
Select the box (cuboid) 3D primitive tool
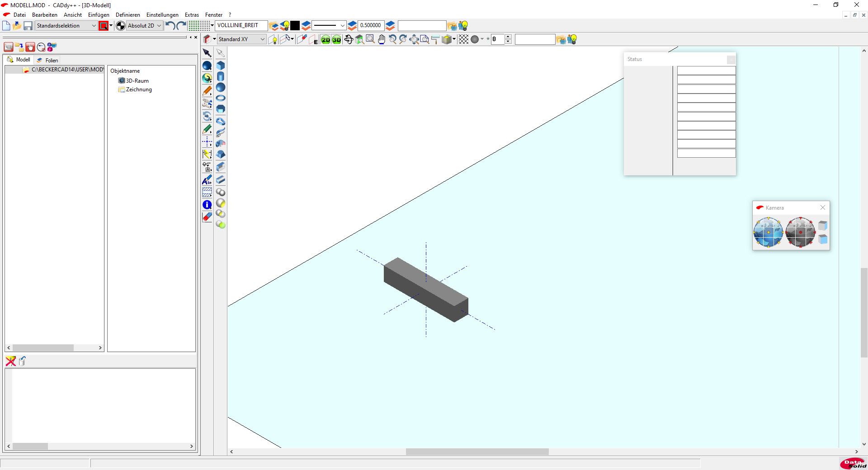pos(221,66)
